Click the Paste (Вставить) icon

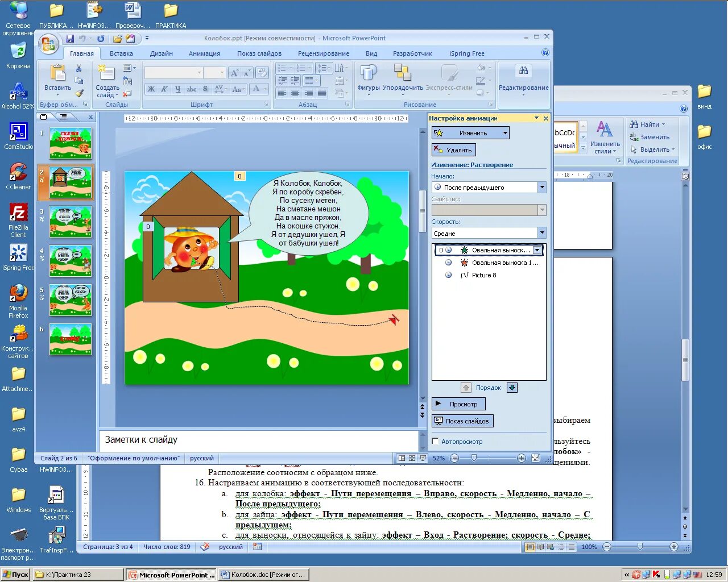pos(57,73)
